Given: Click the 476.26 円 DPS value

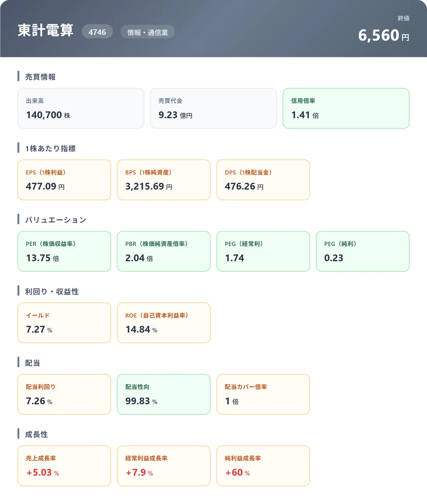Looking at the screenshot, I should coord(244,186).
